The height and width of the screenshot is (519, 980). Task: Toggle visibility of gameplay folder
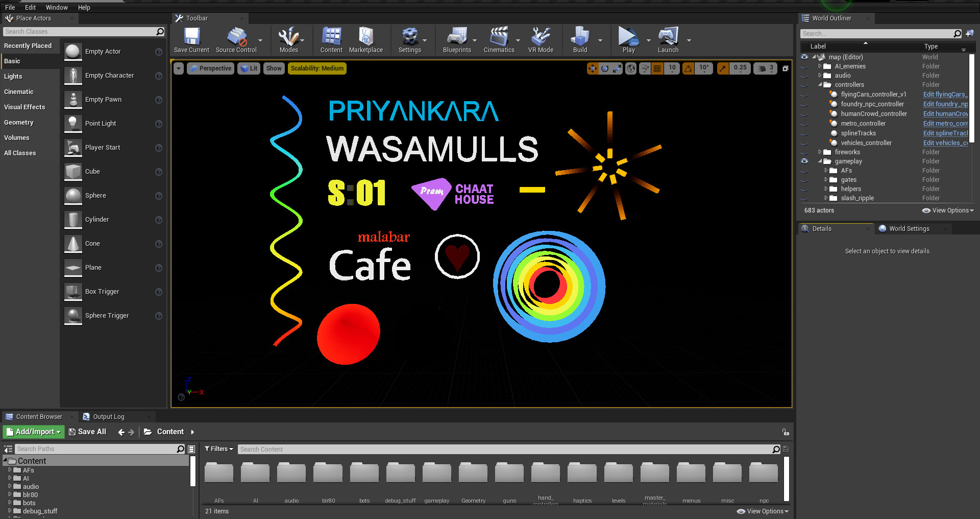(x=804, y=161)
